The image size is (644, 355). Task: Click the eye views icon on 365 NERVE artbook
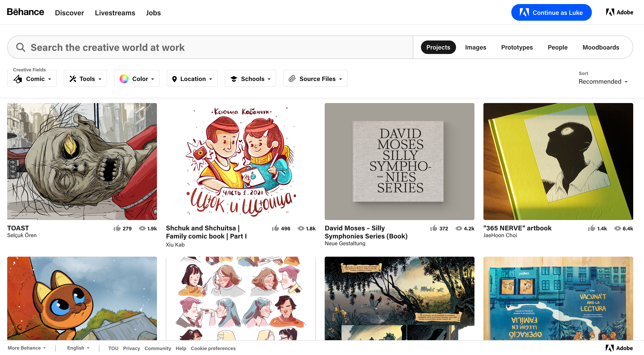(x=617, y=228)
